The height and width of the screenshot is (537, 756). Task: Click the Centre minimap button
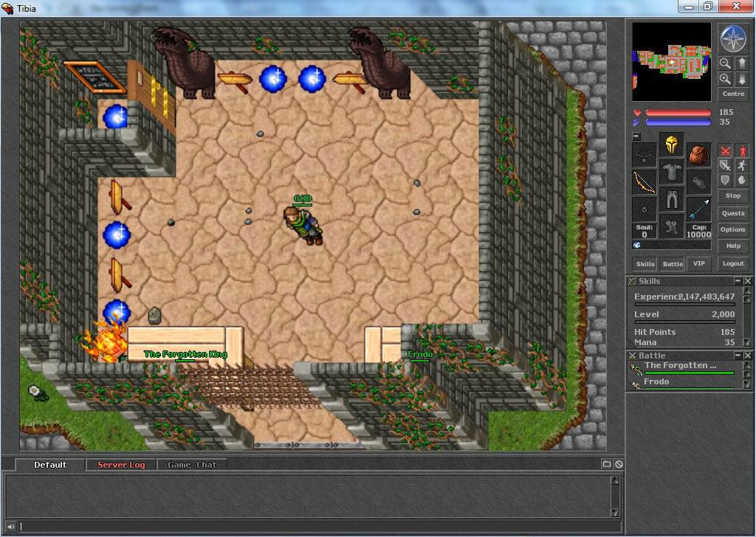733,94
